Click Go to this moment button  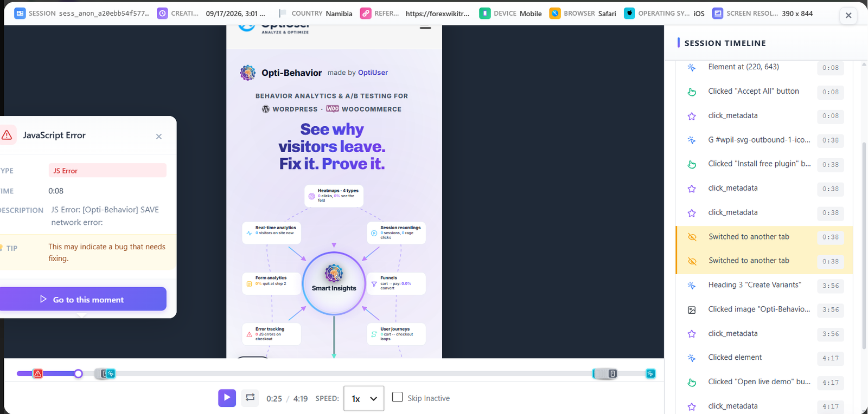82,299
